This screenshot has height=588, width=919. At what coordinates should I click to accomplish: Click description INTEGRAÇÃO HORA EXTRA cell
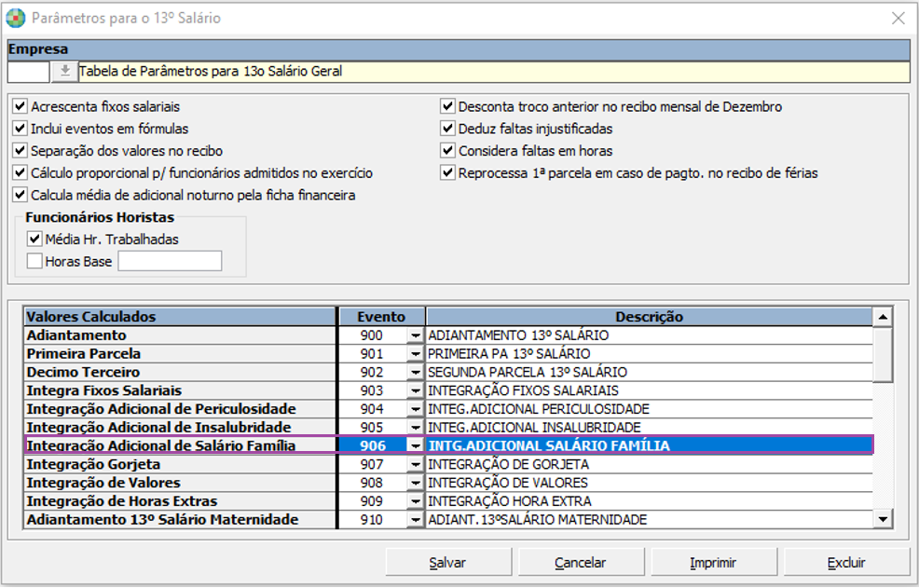(x=650, y=501)
